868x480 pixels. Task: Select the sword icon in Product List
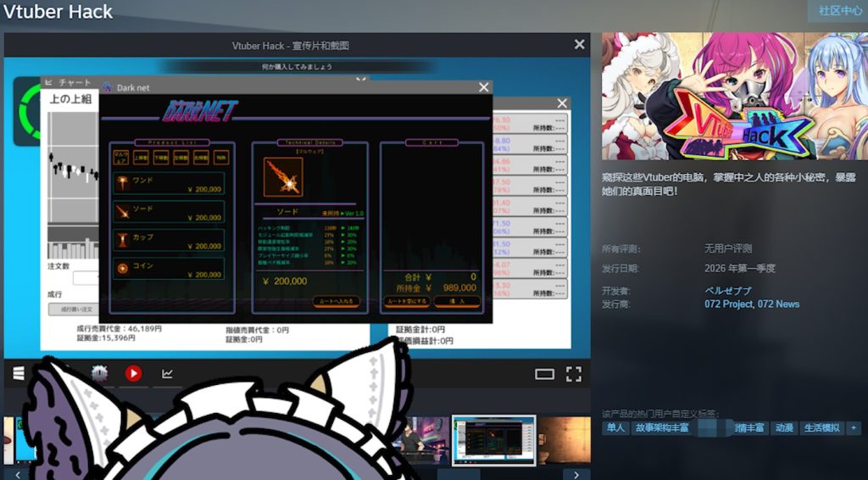tap(123, 211)
